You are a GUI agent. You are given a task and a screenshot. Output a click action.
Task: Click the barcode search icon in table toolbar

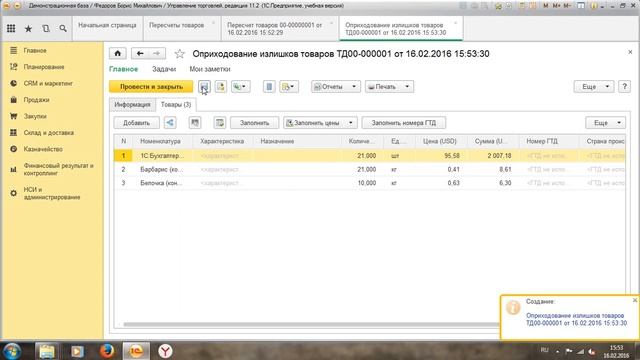(x=195, y=123)
